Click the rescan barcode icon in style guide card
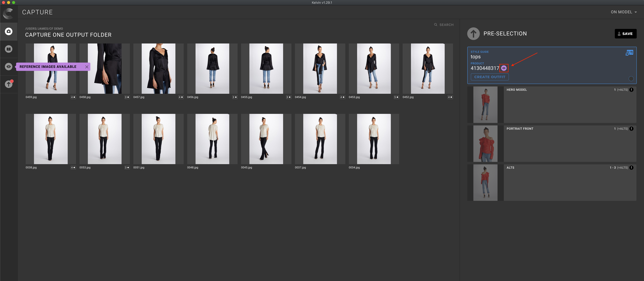Screen dimensions: 644x281 [629, 53]
